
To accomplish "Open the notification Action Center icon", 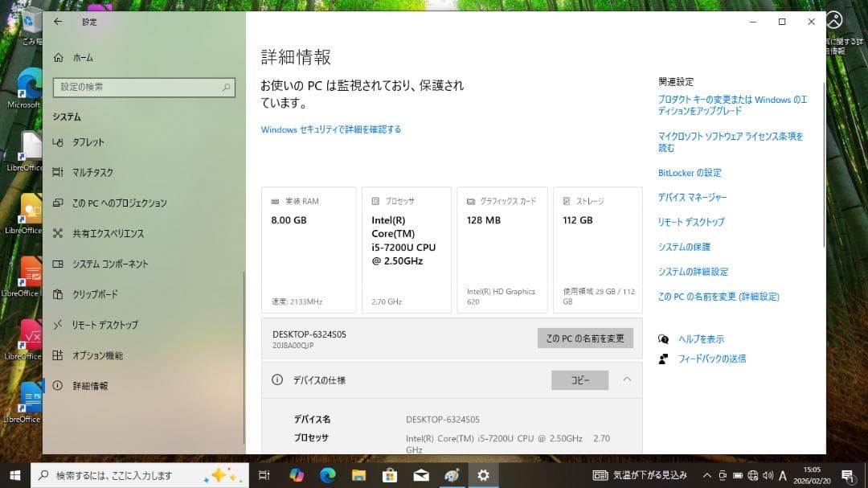I will coord(848,475).
